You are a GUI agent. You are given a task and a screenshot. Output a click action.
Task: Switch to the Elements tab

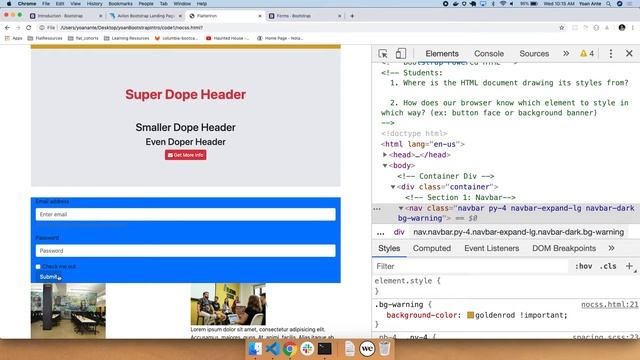(x=442, y=53)
